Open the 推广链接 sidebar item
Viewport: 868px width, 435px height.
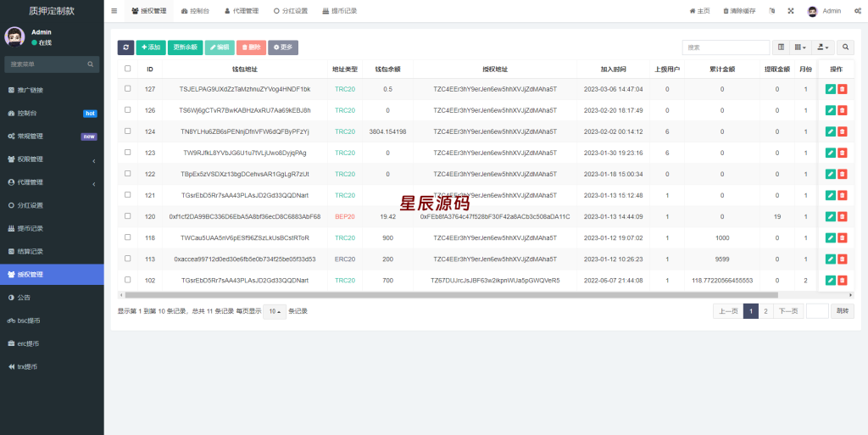click(x=52, y=90)
